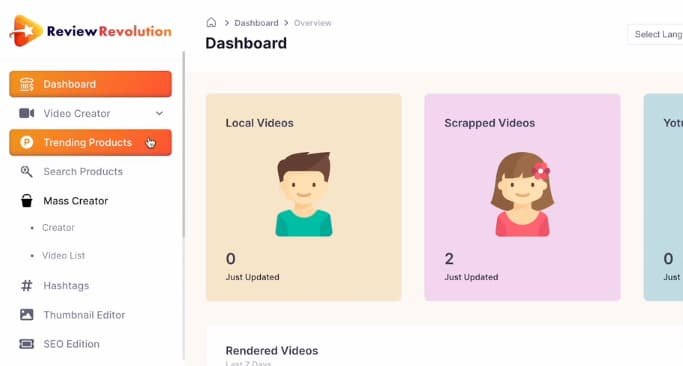Viewport: 683px width, 366px height.
Task: Click the Rendered Videos heading
Action: 272,351
